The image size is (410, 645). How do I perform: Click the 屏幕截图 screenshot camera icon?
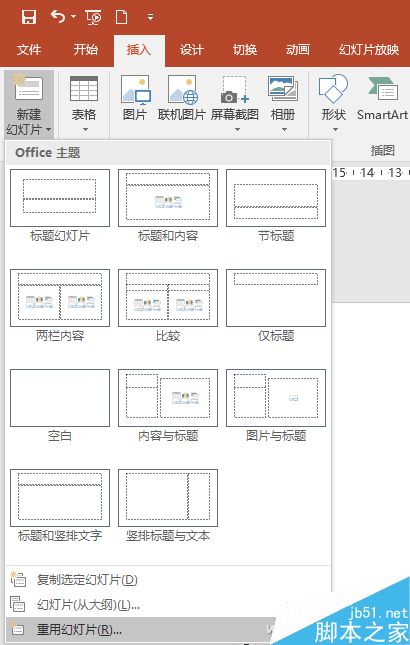coord(235,90)
